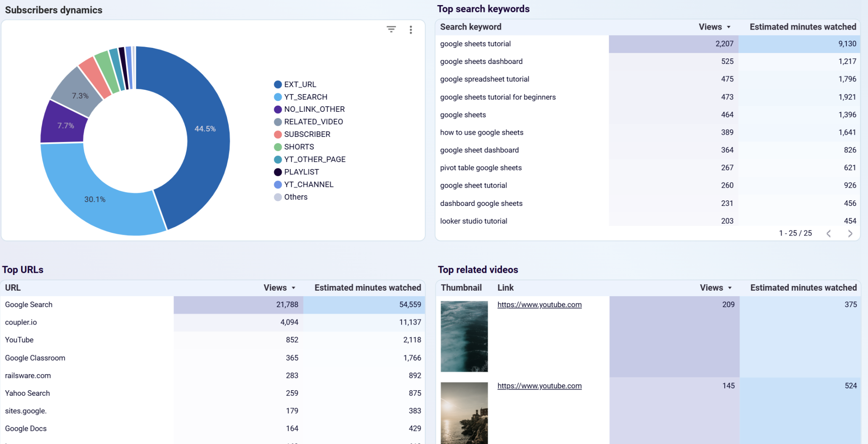Sort Top search keywords by Views arrow

(729, 27)
